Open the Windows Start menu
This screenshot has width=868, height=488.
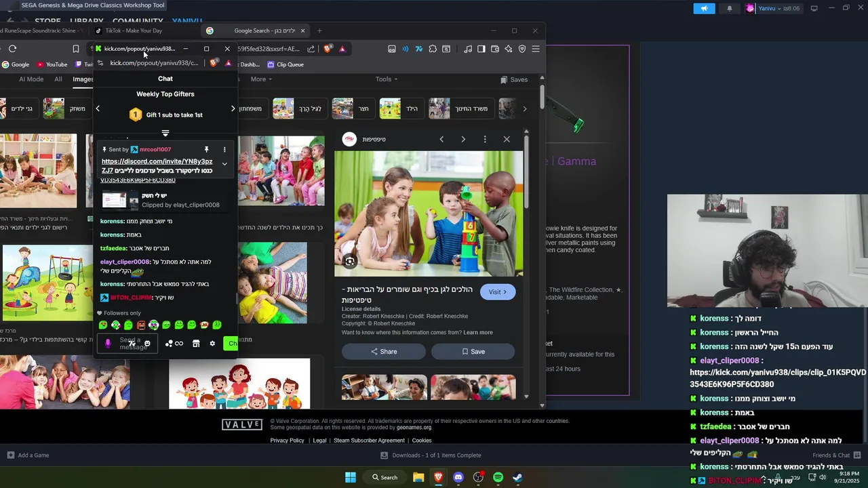(x=351, y=477)
